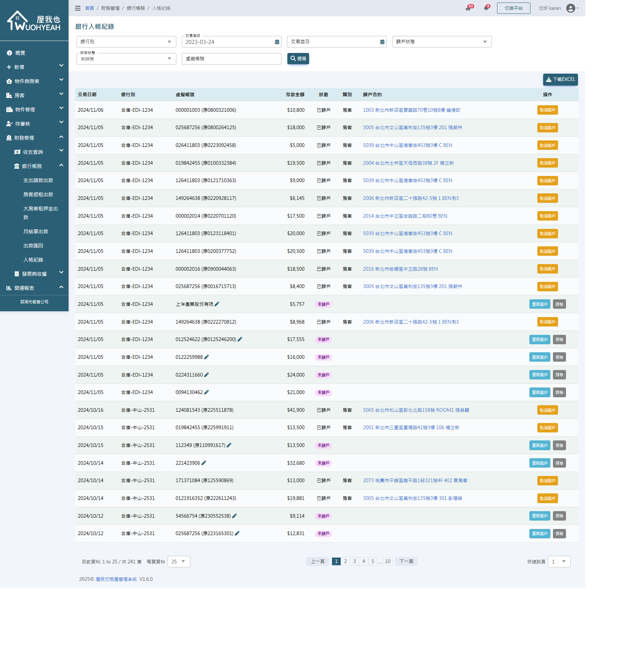Click edit pencil next to 221423906
644x653 pixels.
(x=204, y=463)
